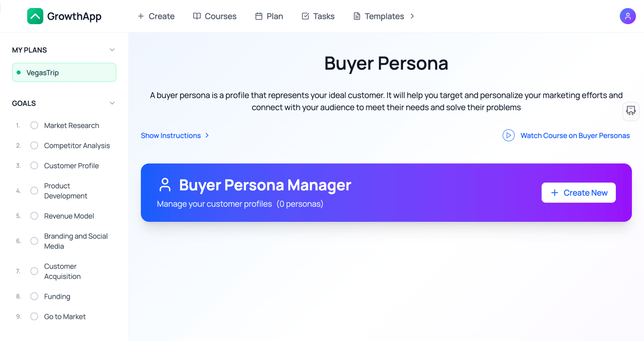Click the Create New button

(x=578, y=192)
